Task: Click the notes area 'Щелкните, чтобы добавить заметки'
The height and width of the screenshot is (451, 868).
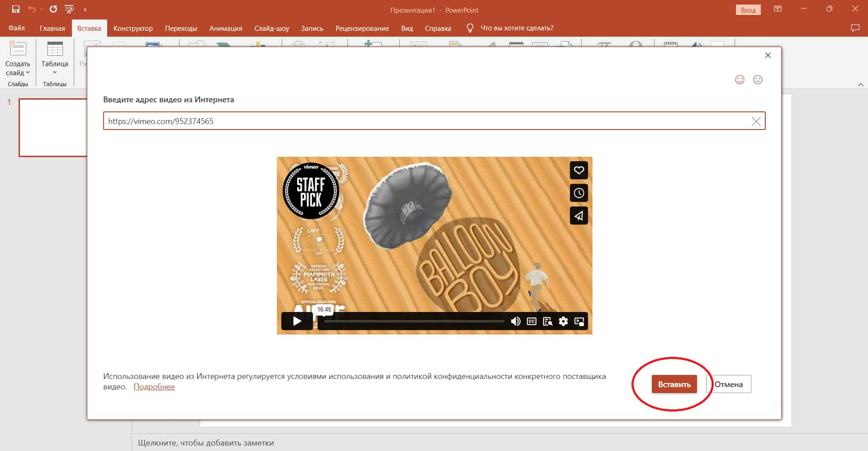Action: (x=206, y=442)
